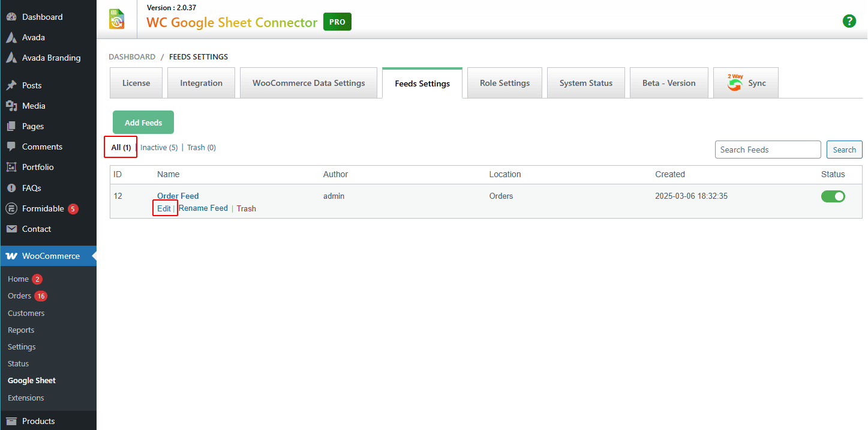Open the Comments bubble icon

tap(11, 147)
